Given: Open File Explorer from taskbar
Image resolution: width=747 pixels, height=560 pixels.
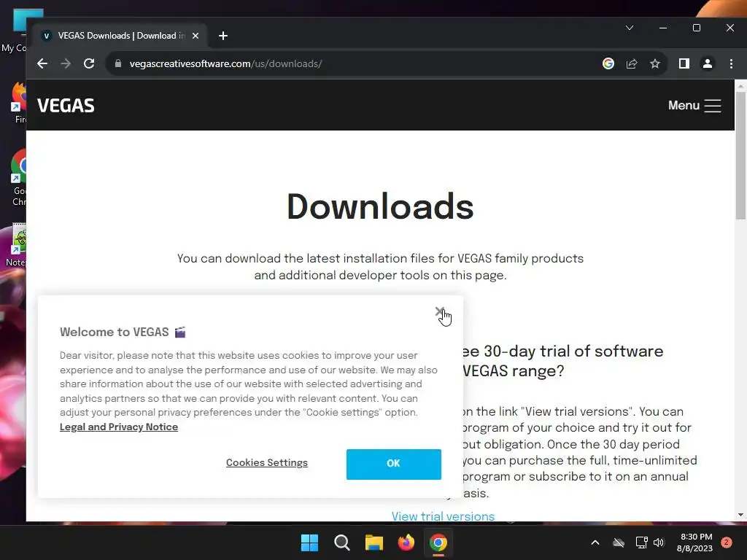Looking at the screenshot, I should [374, 542].
